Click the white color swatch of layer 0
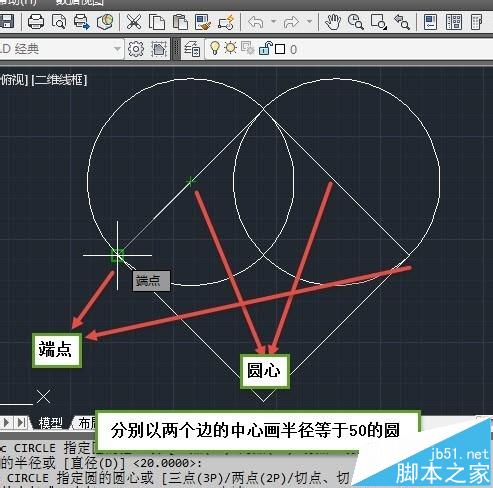This screenshot has height=488, width=493. point(280,49)
